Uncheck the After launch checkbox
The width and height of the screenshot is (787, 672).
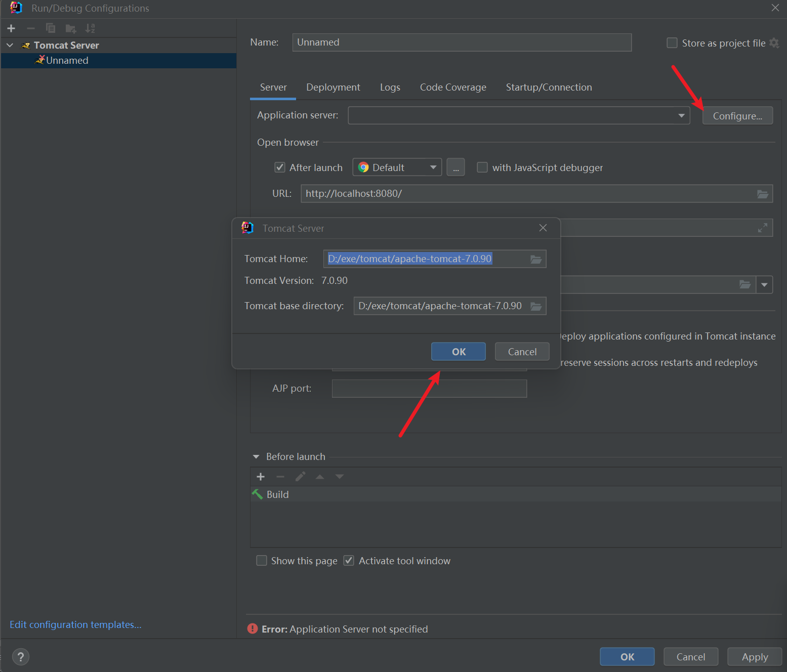click(279, 167)
